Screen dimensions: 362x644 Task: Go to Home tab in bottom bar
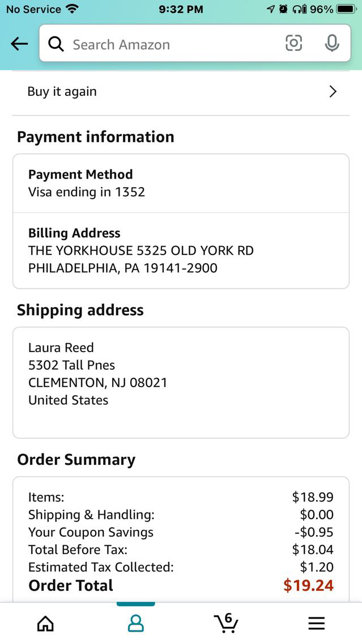pos(45,624)
